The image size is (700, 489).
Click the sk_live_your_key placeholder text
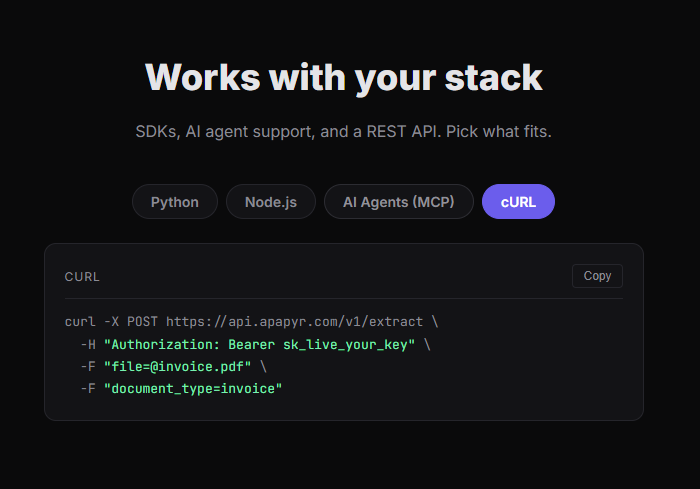tap(345, 345)
